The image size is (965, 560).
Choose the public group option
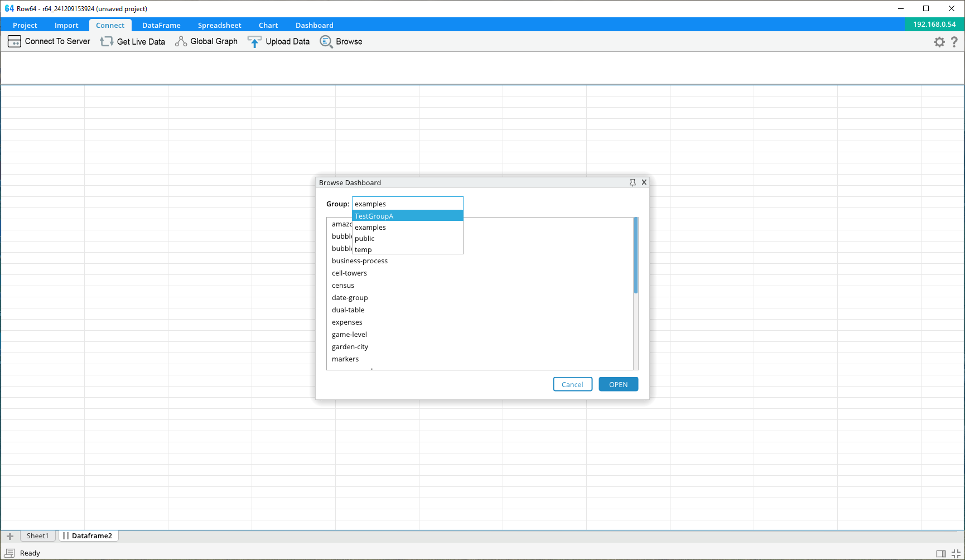[365, 238]
